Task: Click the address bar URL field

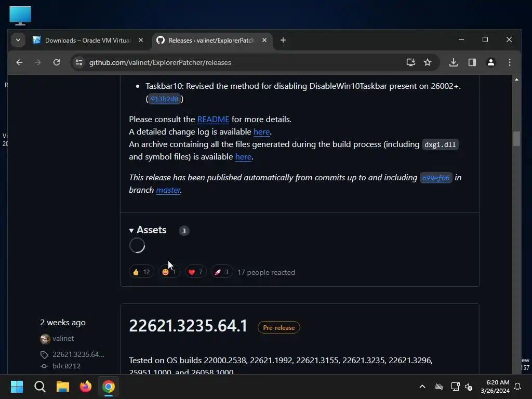Action: point(244,62)
